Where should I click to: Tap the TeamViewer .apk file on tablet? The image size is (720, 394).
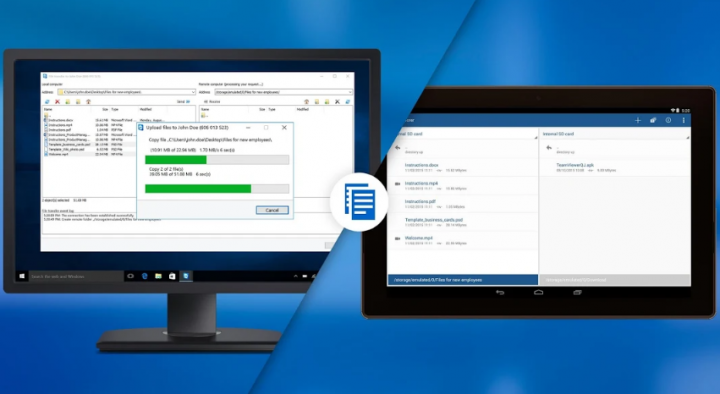tap(615, 168)
